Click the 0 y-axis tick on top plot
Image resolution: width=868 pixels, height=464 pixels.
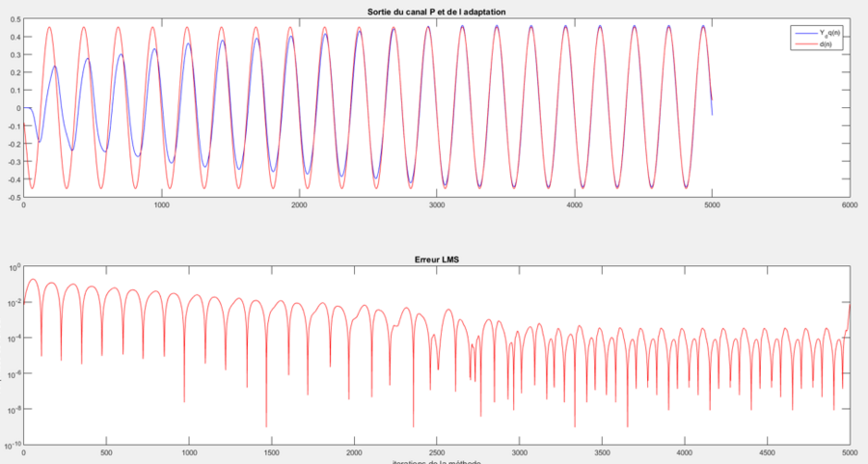tap(16, 108)
